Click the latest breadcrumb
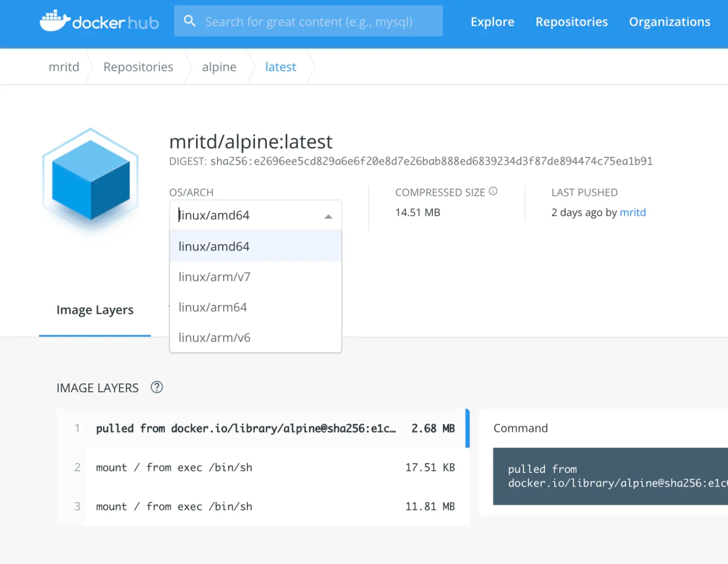This screenshot has width=728, height=564. (x=280, y=67)
